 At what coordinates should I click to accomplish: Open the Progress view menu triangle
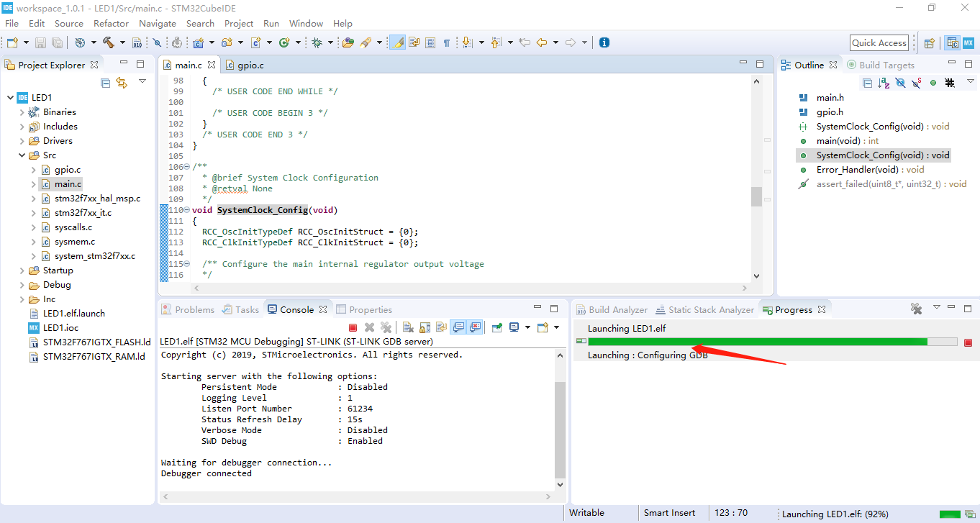click(x=937, y=307)
